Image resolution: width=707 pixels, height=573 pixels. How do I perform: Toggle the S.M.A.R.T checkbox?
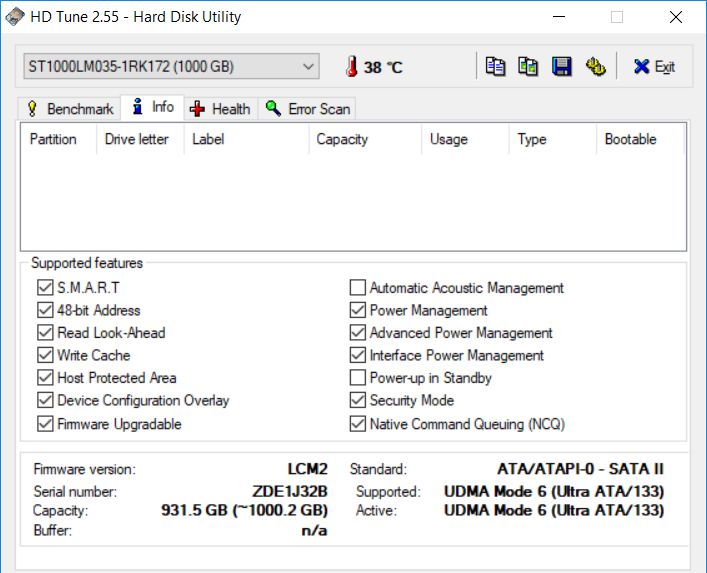click(x=45, y=287)
